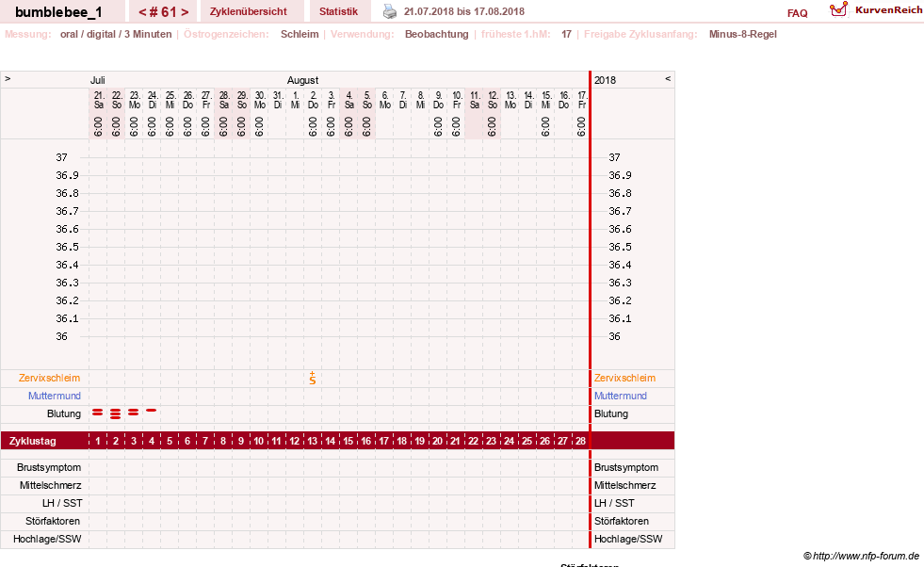Click the bumblebee_1 username header
The width and height of the screenshot is (924, 567).
pyautogui.click(x=58, y=12)
